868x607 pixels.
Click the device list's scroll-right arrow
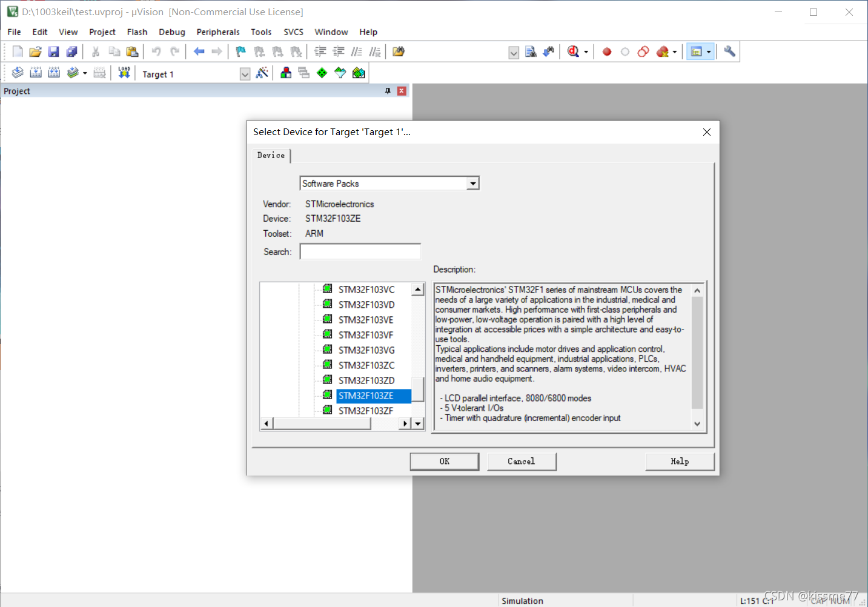[405, 423]
